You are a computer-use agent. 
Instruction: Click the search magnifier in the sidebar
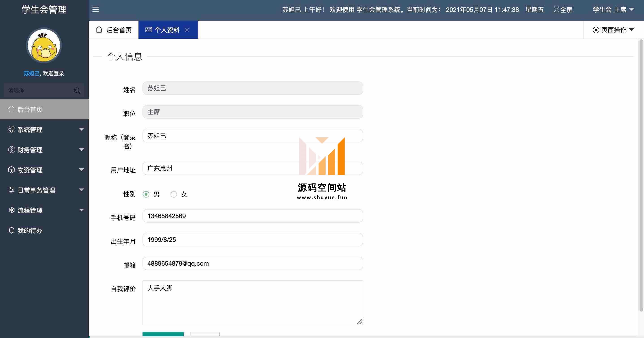(x=77, y=90)
